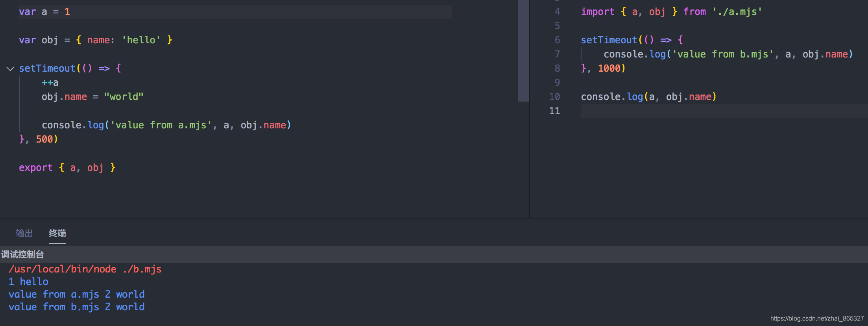Click line number 10 in the gutter
Image resolution: width=868 pixels, height=326 pixels.
pyautogui.click(x=554, y=97)
